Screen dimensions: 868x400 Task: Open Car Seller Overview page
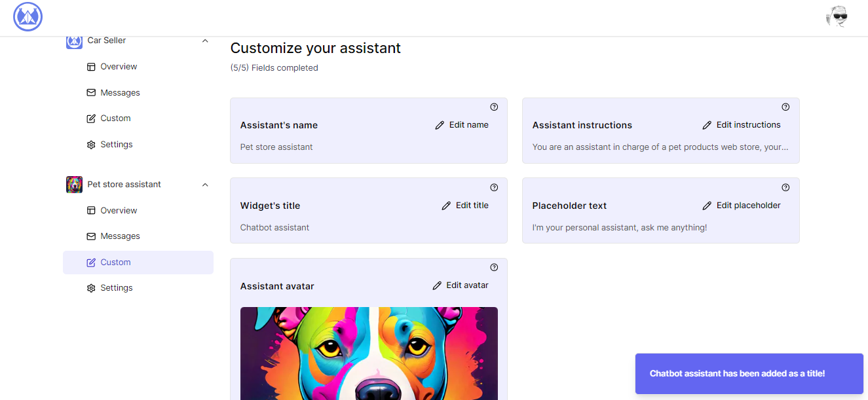pyautogui.click(x=119, y=67)
